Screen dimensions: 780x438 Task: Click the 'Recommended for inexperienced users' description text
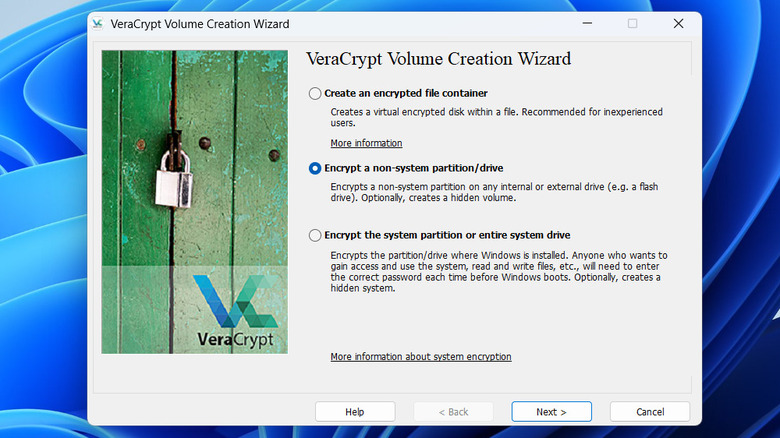[x=496, y=117]
